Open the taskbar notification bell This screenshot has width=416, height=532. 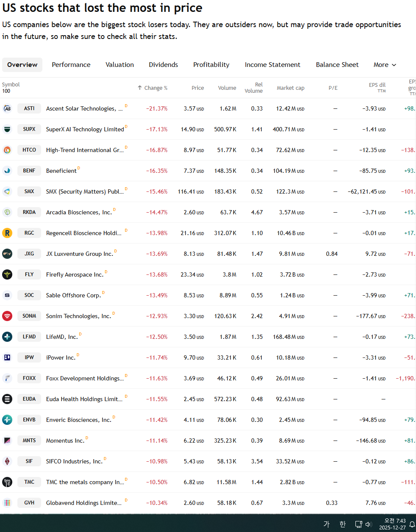412,524
